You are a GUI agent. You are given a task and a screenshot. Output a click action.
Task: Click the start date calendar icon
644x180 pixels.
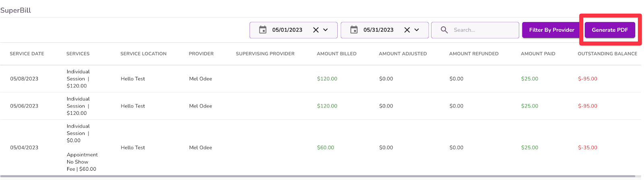[263, 30]
